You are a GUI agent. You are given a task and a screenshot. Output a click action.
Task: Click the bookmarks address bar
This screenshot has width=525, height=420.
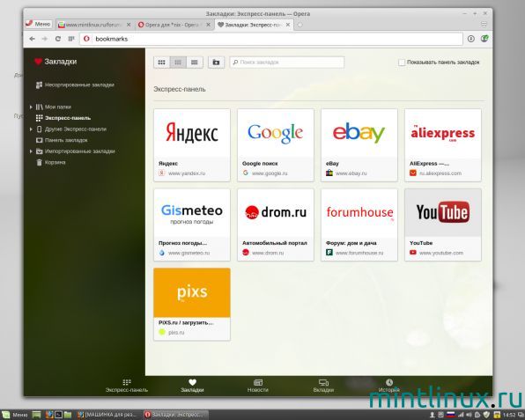271,39
